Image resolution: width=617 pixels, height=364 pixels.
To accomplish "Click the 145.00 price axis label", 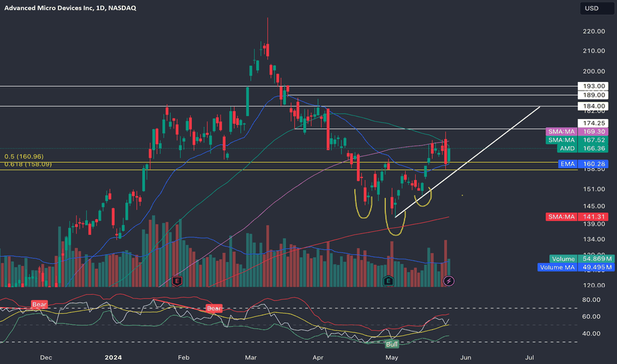I will pos(594,206).
